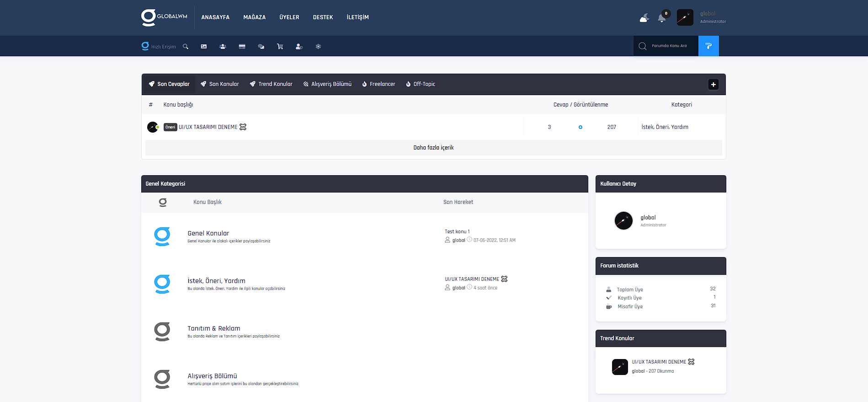The image size is (868, 402).
Task: Click the Forumda Konu Ara search field
Action: [669, 46]
